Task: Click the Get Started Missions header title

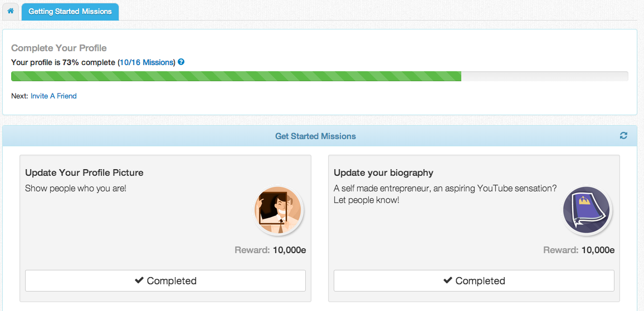Action: click(315, 136)
